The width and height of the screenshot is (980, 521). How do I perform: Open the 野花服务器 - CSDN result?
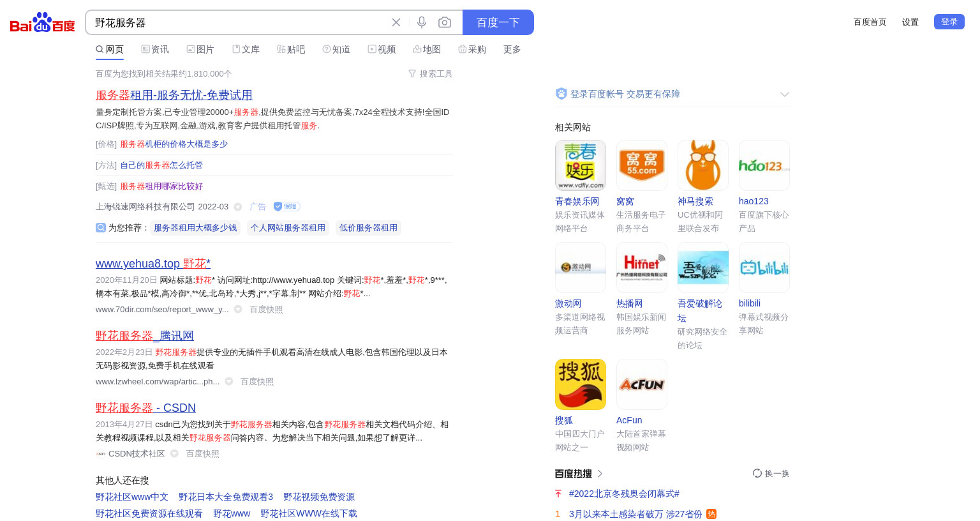[x=145, y=408]
